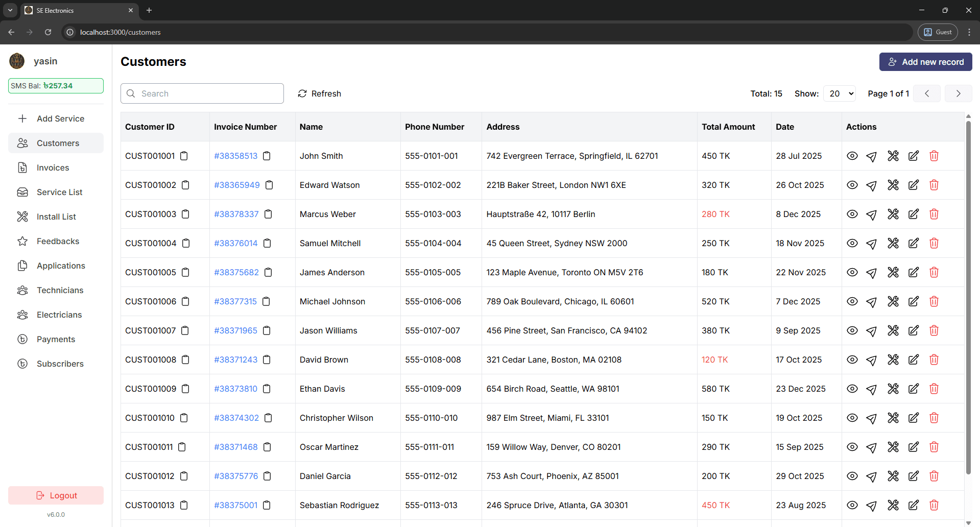980x527 pixels.
Task: Edit Christopher Wilson's record via pencil icon
Action: coord(913,418)
